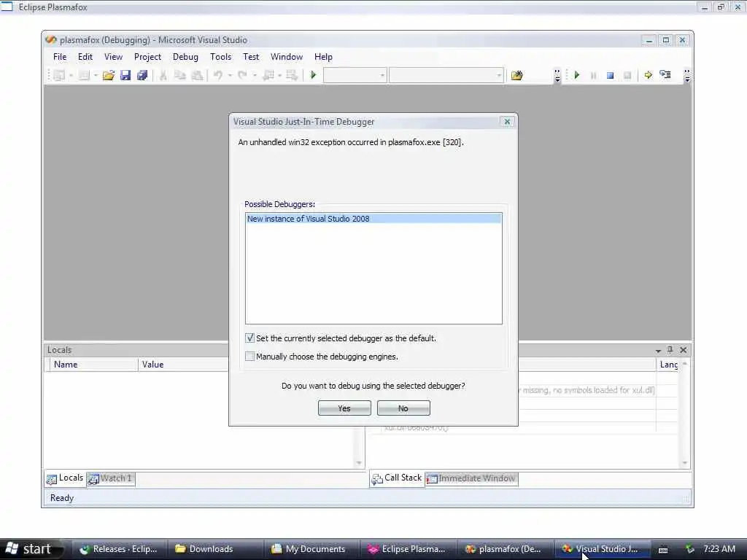The image size is (747, 560).
Task: Click the Save All toolbar icon
Action: pyautogui.click(x=142, y=75)
